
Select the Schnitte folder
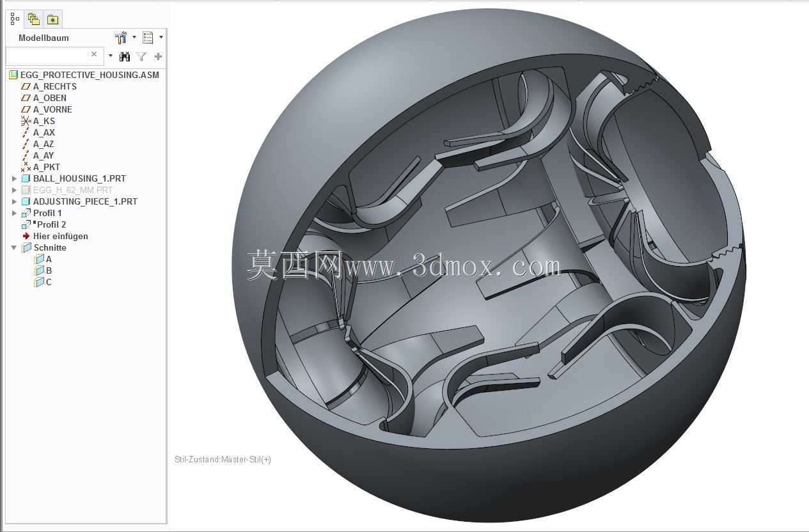point(50,247)
